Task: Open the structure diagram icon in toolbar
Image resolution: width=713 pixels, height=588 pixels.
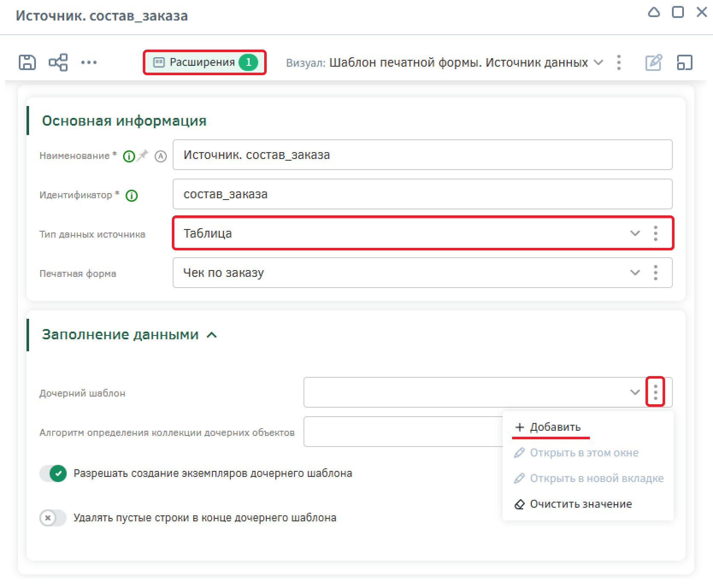Action: pos(58,62)
